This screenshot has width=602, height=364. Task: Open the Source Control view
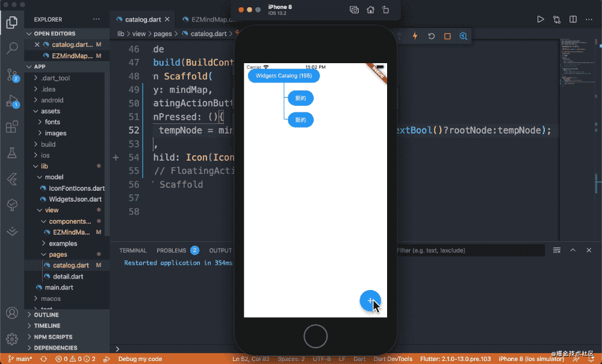coord(12,75)
